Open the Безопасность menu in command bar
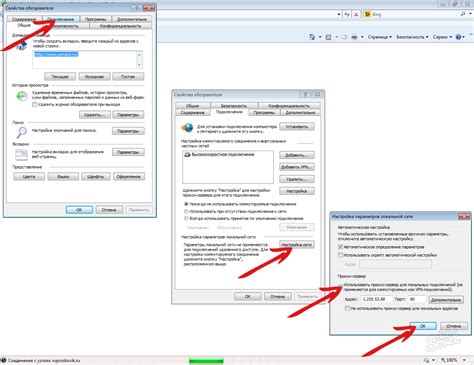The height and width of the screenshot is (365, 474). (x=412, y=37)
